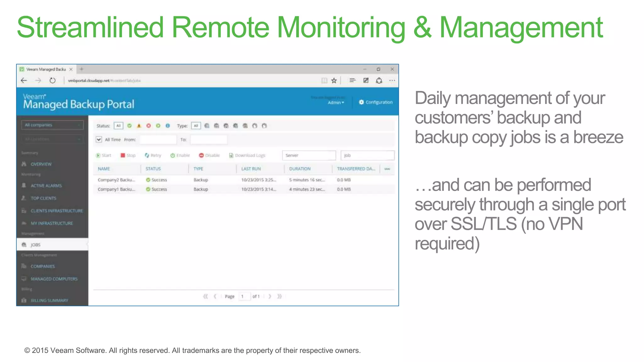Screen dimensions: 644x362
Task: Open the All companies dropdown
Action: 52,125
